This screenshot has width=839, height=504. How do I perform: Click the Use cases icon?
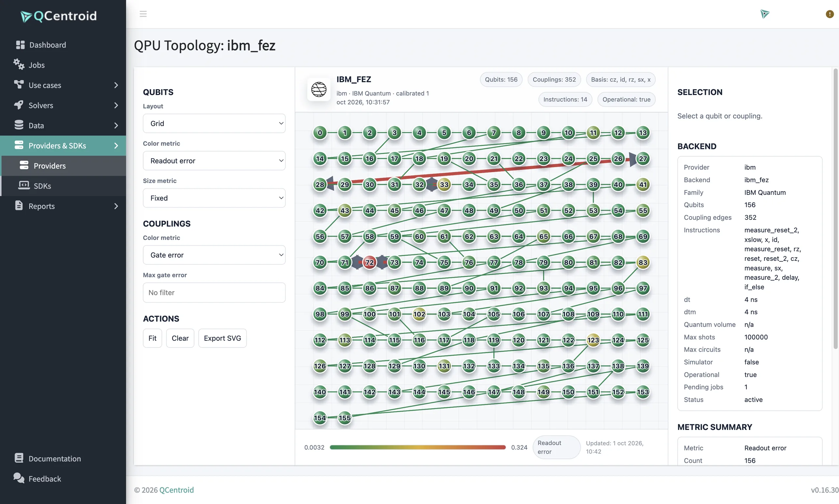(19, 85)
